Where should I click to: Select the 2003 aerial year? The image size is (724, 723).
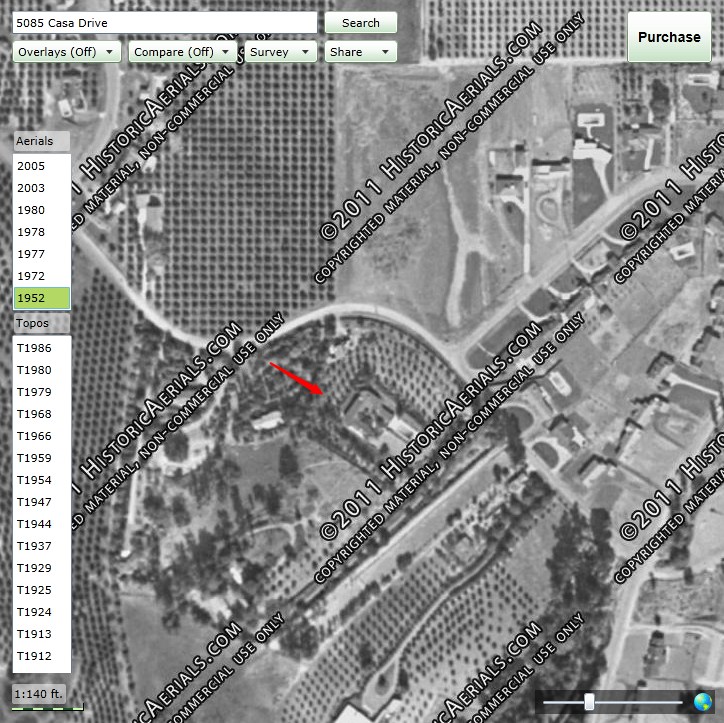pyautogui.click(x=42, y=188)
